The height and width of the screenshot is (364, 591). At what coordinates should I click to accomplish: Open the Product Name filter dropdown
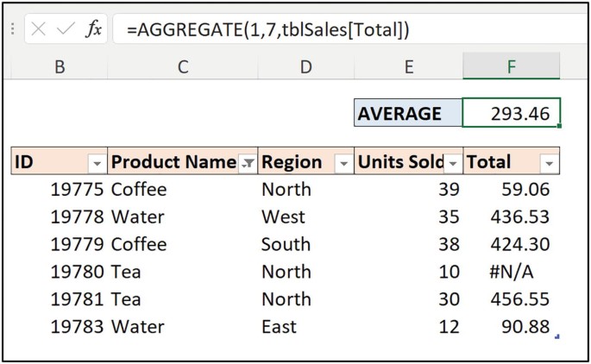[x=248, y=162]
